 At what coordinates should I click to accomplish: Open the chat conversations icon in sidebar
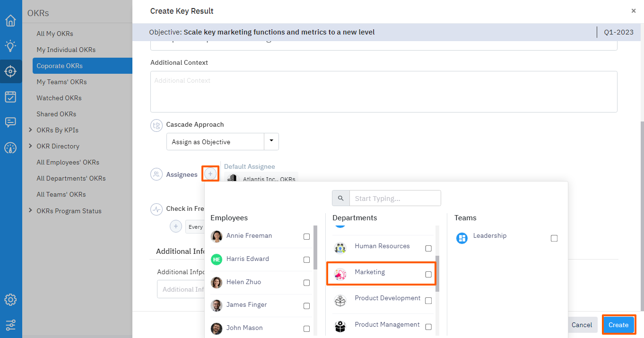pyautogui.click(x=10, y=122)
